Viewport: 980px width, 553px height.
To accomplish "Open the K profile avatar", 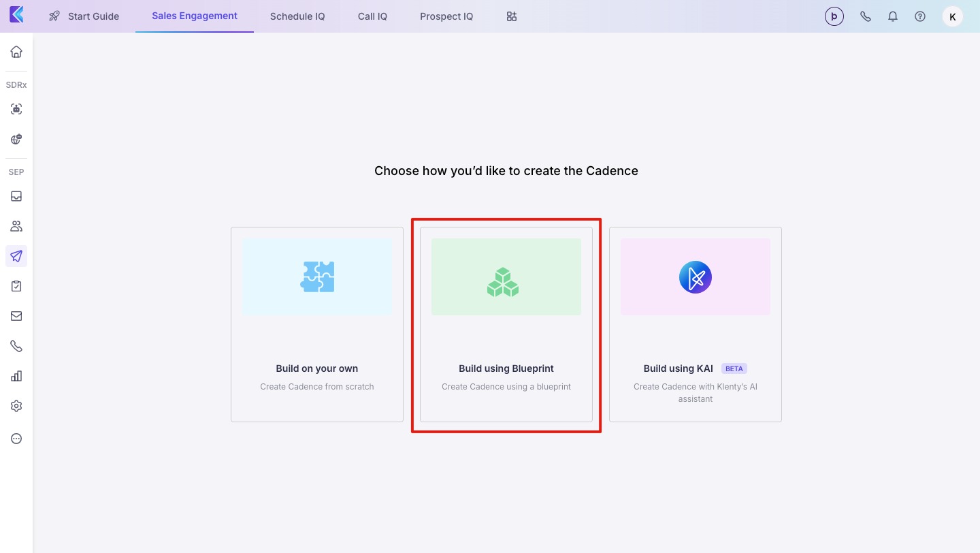I will 953,16.
